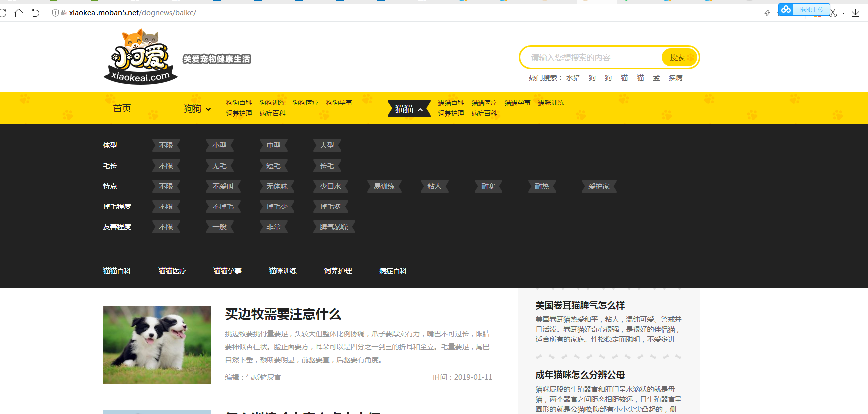Image resolution: width=868 pixels, height=414 pixels.
Task: Click the site security shield icon
Action: coord(55,13)
